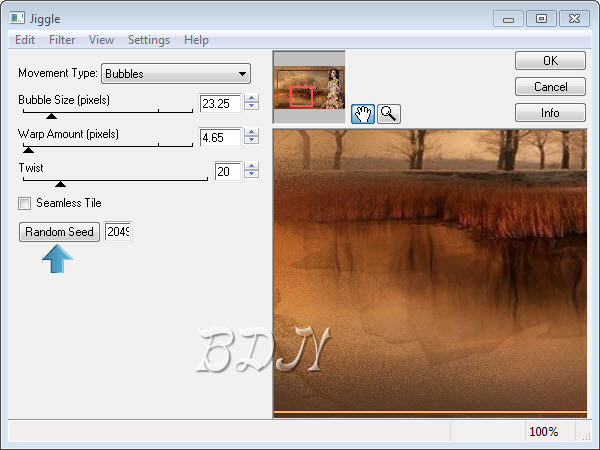
Task: Open the Settings menu
Action: coord(149,40)
